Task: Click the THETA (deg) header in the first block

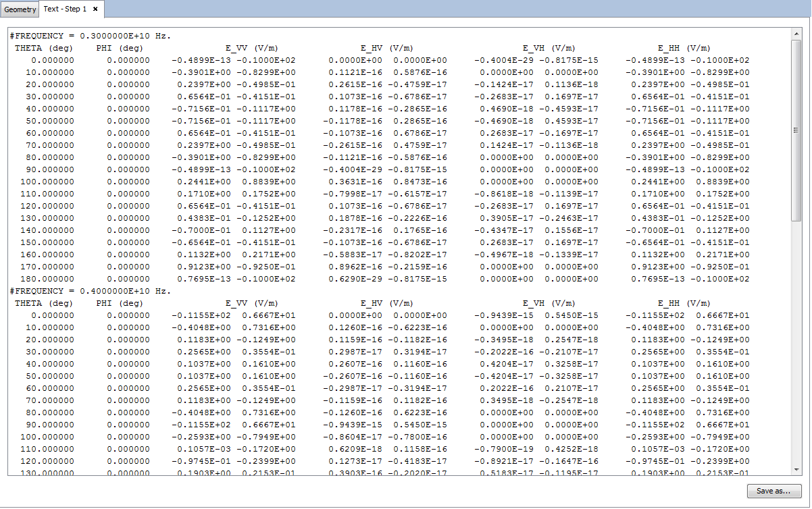Action: click(x=44, y=48)
